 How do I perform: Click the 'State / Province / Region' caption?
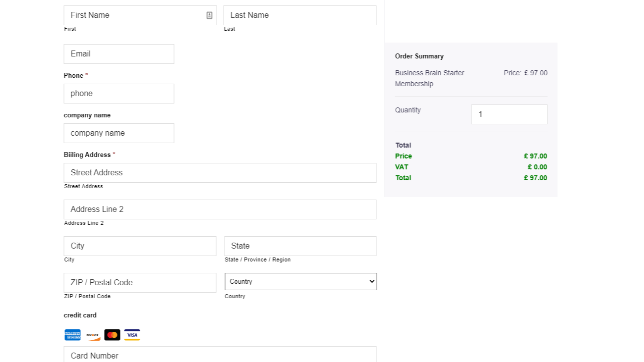point(258,259)
